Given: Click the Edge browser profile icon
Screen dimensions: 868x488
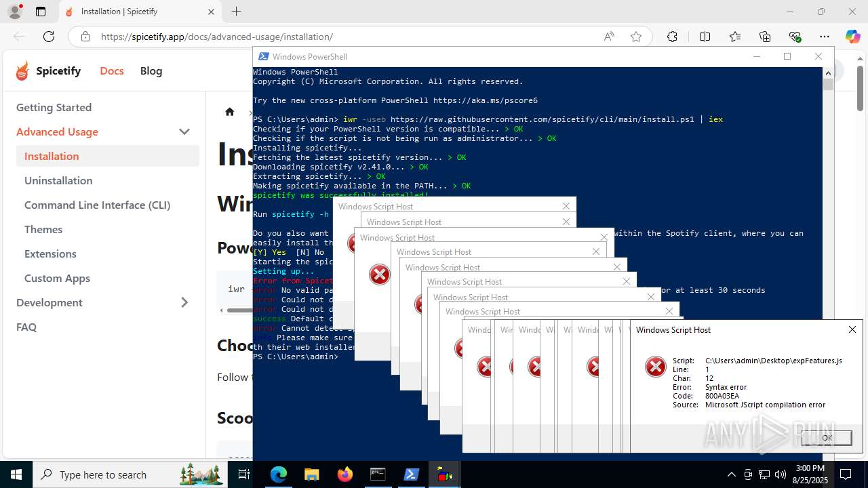Looking at the screenshot, I should (14, 12).
